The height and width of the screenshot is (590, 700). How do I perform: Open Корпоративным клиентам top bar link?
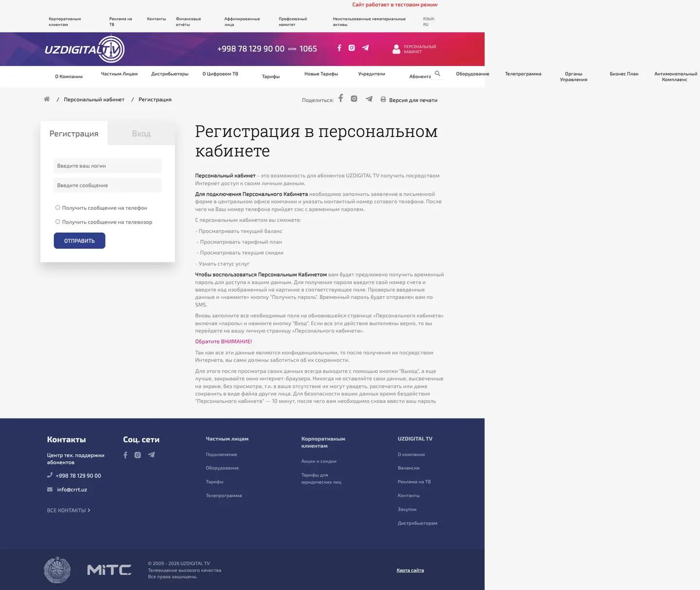tap(65, 21)
